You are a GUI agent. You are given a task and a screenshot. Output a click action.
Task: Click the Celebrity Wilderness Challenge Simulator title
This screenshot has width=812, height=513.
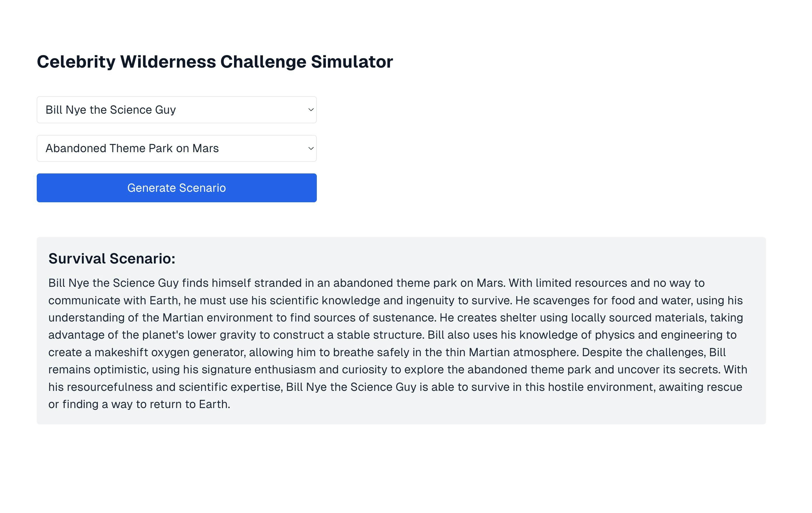pyautogui.click(x=215, y=62)
